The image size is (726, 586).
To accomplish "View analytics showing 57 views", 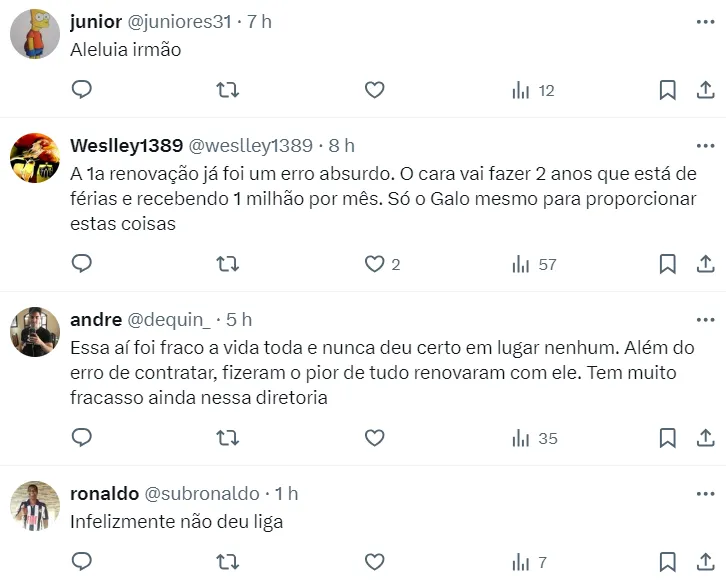I will click(x=534, y=265).
